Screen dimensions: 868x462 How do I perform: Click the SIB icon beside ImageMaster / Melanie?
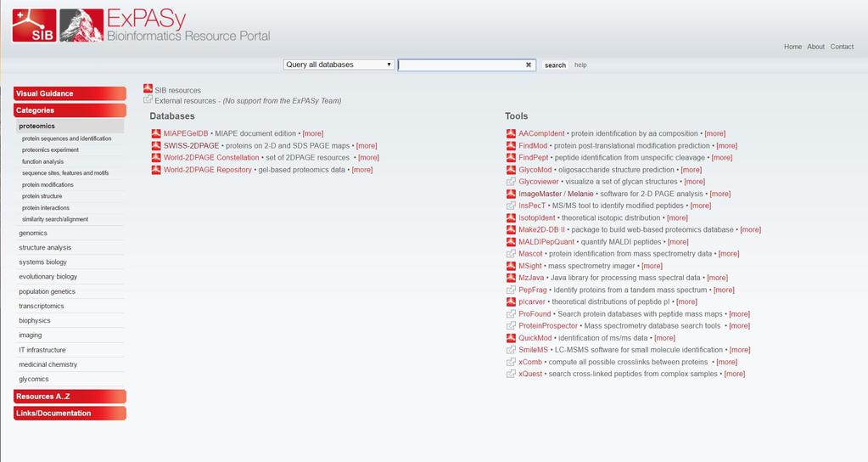[511, 194]
